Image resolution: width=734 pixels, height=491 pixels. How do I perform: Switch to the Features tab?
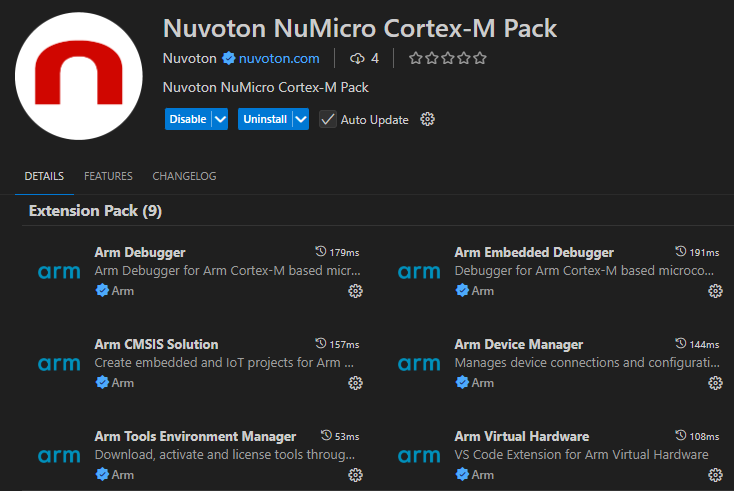point(108,176)
